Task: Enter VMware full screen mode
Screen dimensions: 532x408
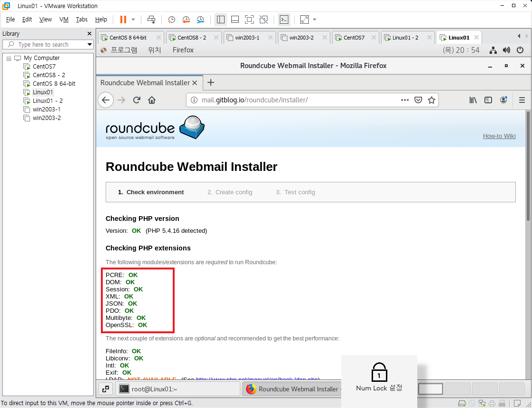Action: tap(249, 20)
